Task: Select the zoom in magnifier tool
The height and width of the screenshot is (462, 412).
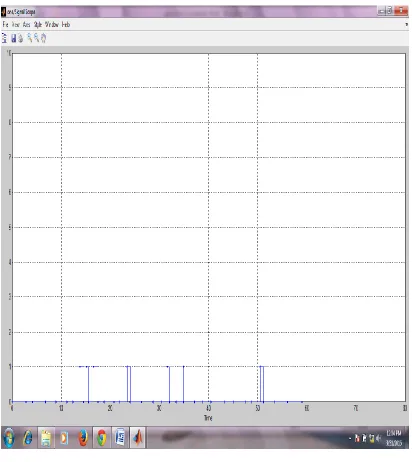Action: [29, 38]
